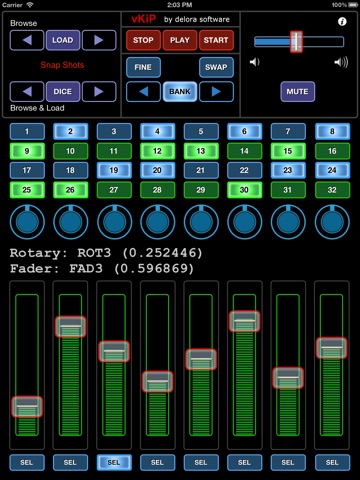Image resolution: width=360 pixels, height=480 pixels.
Task: Switch to next bank arrow
Action: click(x=216, y=91)
